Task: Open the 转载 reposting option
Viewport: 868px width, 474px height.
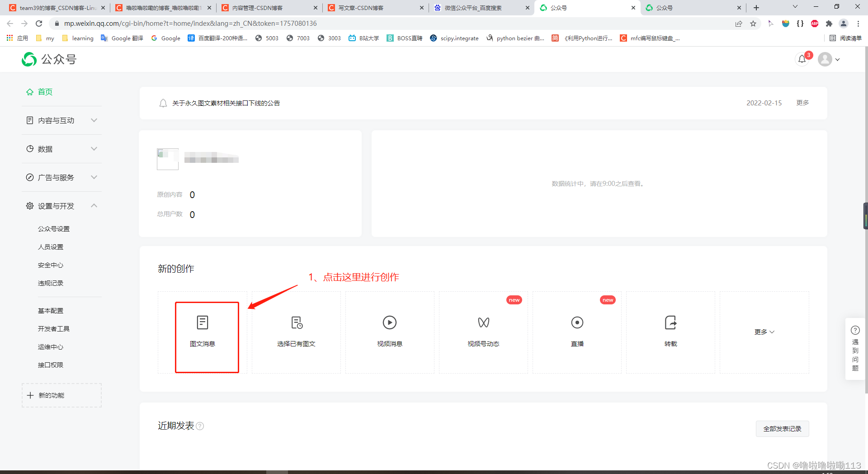Action: [x=670, y=332]
